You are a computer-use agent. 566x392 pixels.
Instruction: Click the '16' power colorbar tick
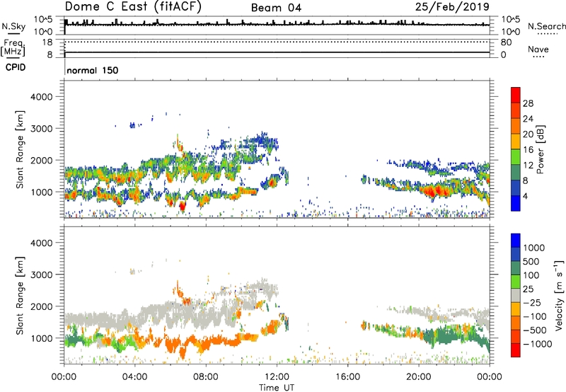coord(528,150)
